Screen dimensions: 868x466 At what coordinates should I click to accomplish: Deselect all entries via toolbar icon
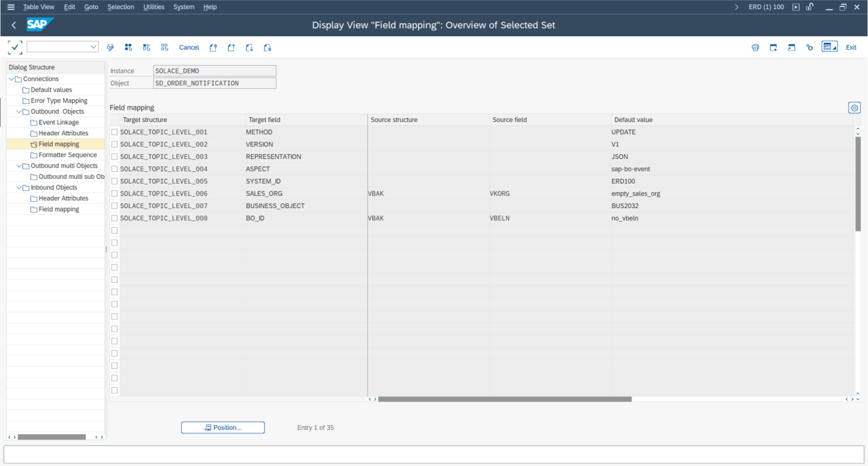click(x=164, y=48)
